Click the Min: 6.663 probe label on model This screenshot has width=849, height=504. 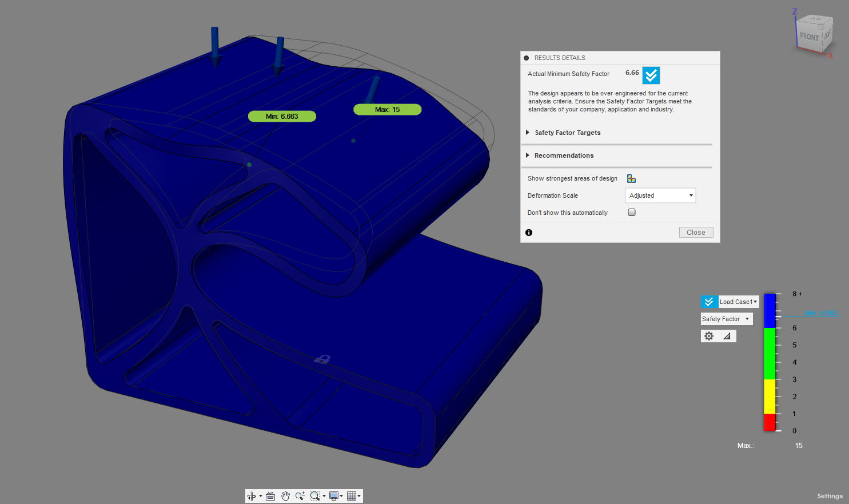coord(282,116)
